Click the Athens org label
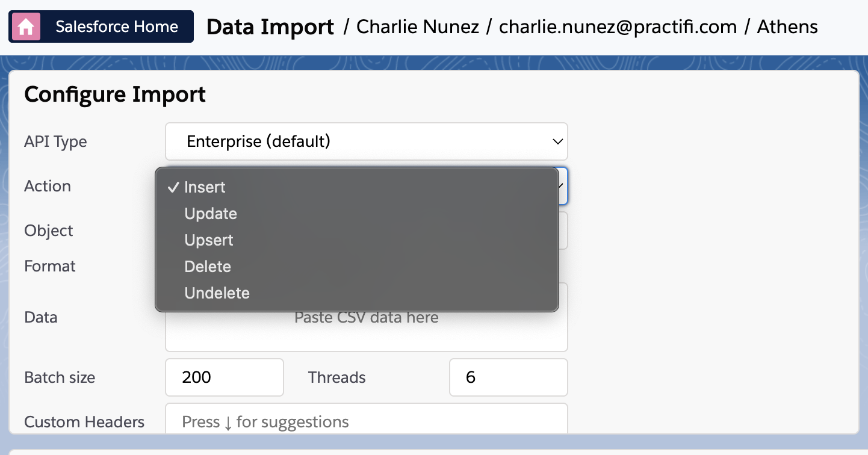The image size is (868, 455). coord(787,27)
